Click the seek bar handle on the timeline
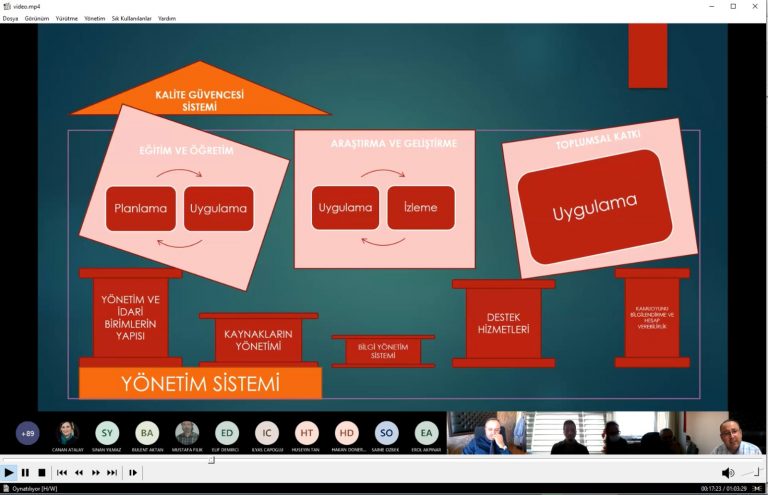Viewport: 768px width, 495px height. 211,460
